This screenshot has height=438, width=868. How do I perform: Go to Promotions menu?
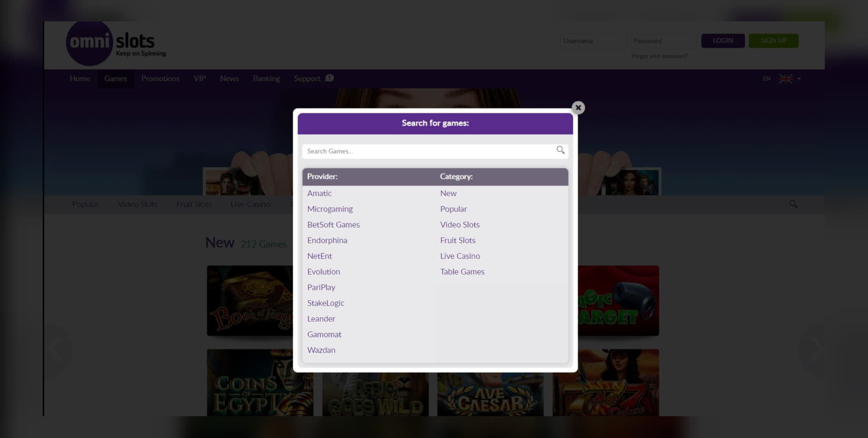[160, 78]
